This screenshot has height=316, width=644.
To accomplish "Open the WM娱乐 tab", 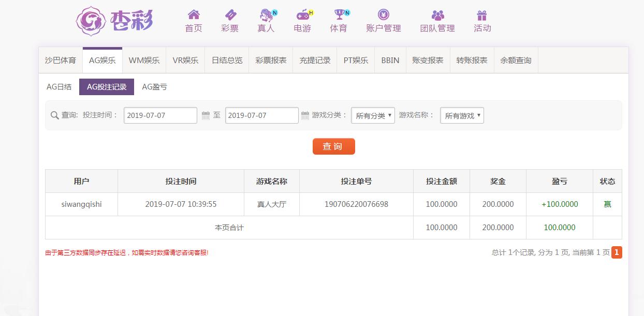I will click(x=144, y=60).
